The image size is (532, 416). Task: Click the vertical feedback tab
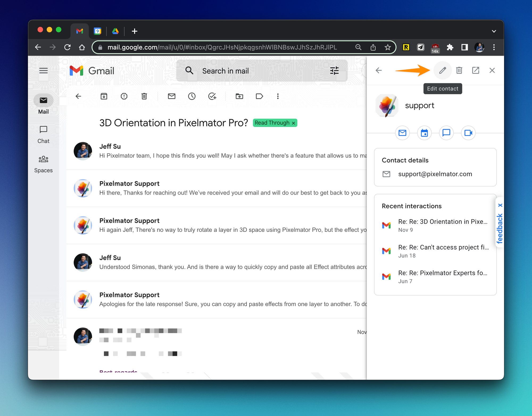click(x=500, y=228)
